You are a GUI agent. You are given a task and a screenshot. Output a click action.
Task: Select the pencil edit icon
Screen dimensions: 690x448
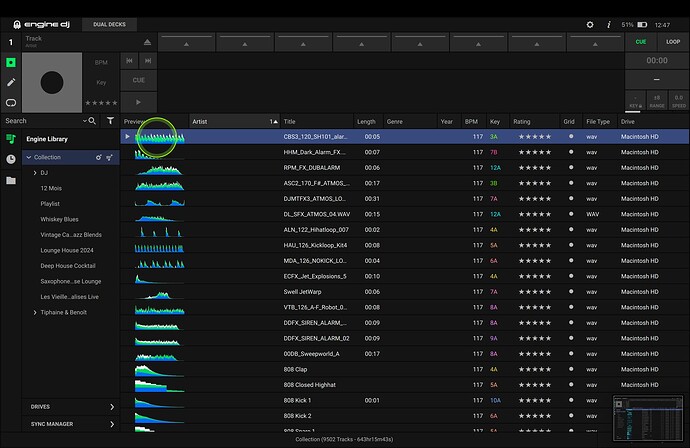pyautogui.click(x=11, y=82)
